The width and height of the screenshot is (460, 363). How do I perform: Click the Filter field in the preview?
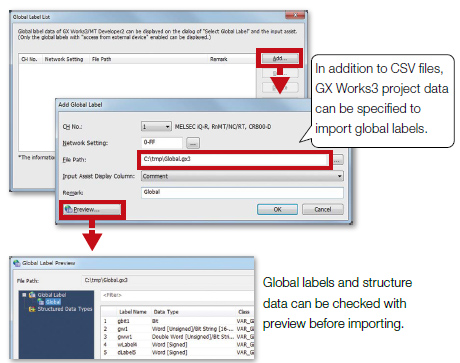click(x=177, y=295)
